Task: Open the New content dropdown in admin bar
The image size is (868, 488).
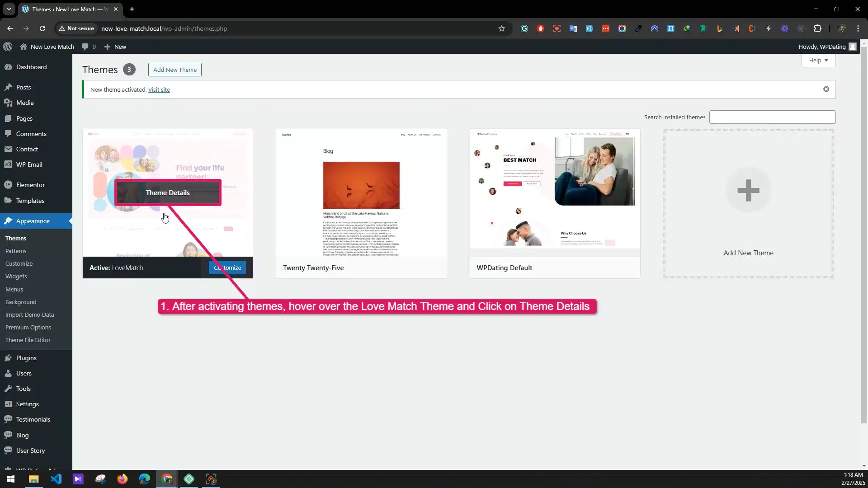Action: coord(115,47)
